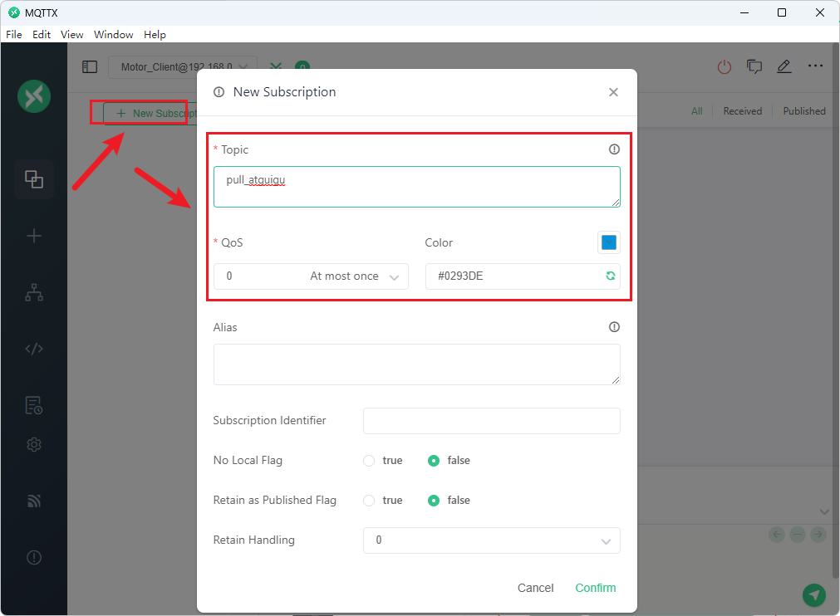Open the Settings gear in sidebar
The width and height of the screenshot is (840, 616).
point(34,445)
